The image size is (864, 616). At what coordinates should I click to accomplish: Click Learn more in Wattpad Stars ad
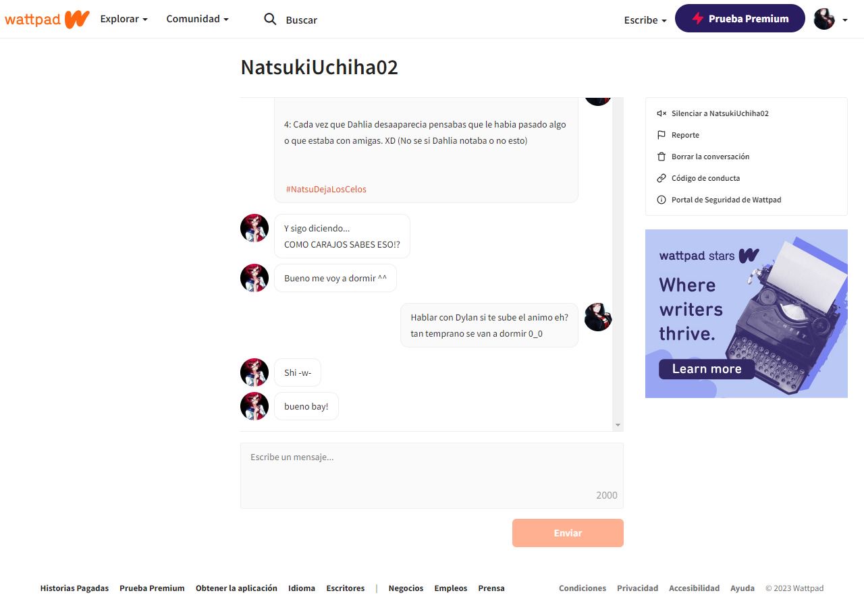coord(707,369)
